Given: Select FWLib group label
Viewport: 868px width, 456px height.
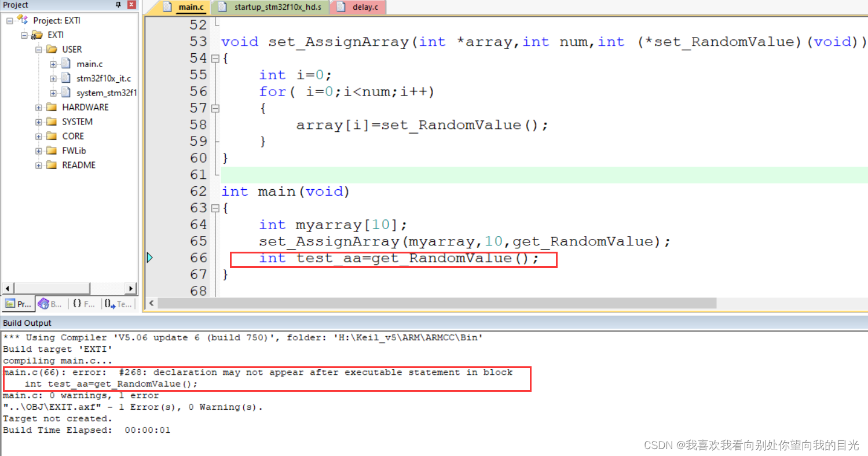Looking at the screenshot, I should pyautogui.click(x=74, y=150).
